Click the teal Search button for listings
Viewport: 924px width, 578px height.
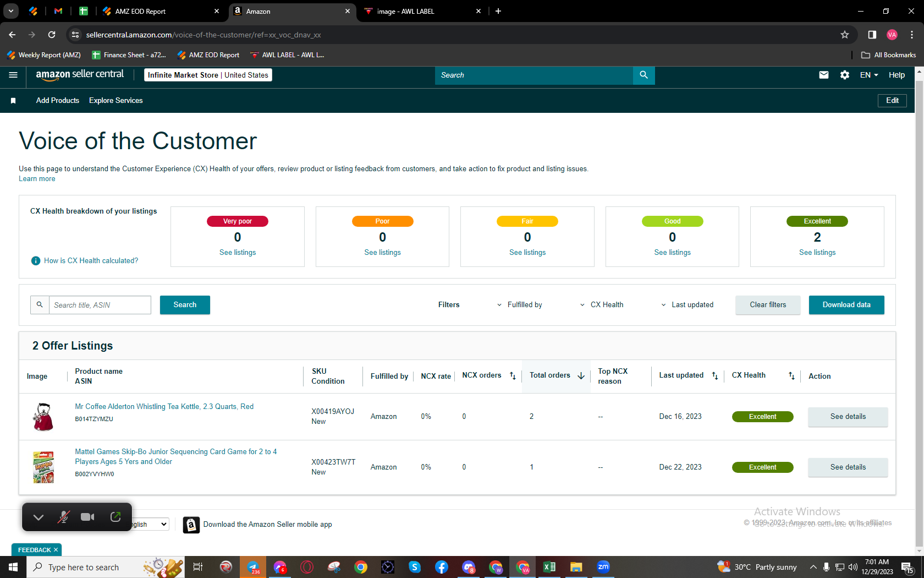185,305
